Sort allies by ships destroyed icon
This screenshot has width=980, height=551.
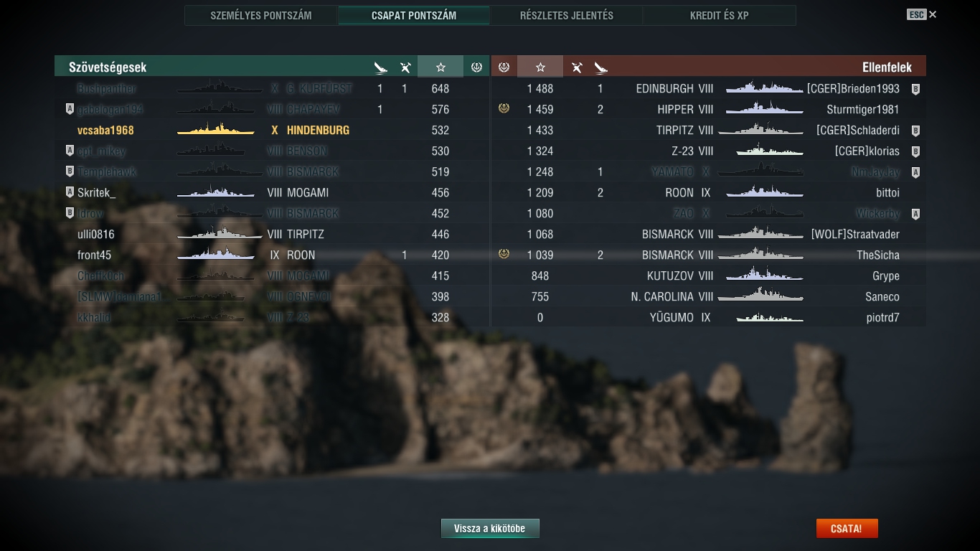pyautogui.click(x=381, y=67)
